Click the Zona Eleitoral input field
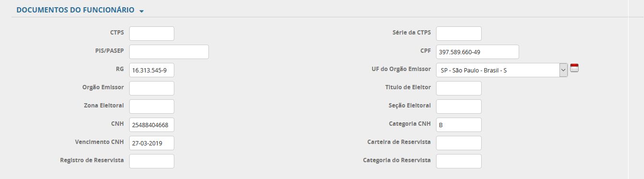 click(152, 107)
